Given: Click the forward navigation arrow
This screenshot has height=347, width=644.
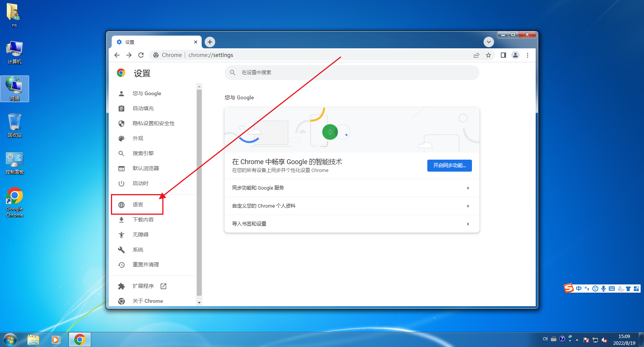Looking at the screenshot, I should [x=129, y=55].
